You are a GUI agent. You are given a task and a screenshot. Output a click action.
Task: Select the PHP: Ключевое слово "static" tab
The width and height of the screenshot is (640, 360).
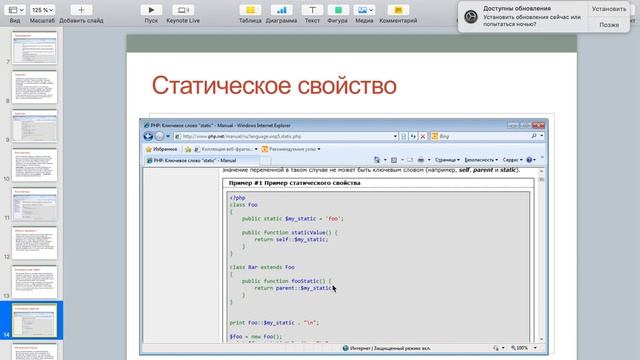point(202,160)
